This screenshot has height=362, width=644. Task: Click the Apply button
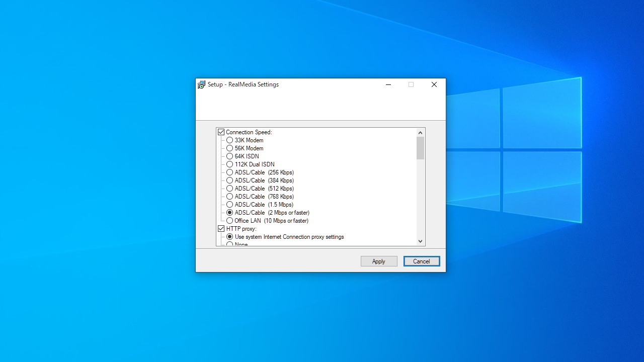click(379, 261)
